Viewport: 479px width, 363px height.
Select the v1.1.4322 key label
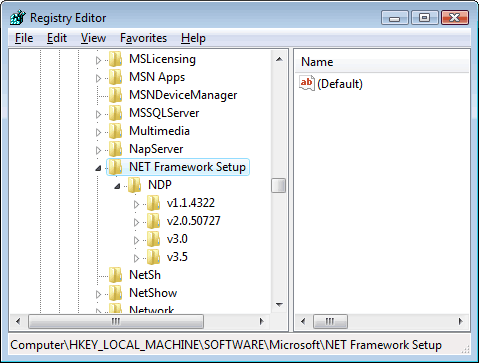(191, 203)
